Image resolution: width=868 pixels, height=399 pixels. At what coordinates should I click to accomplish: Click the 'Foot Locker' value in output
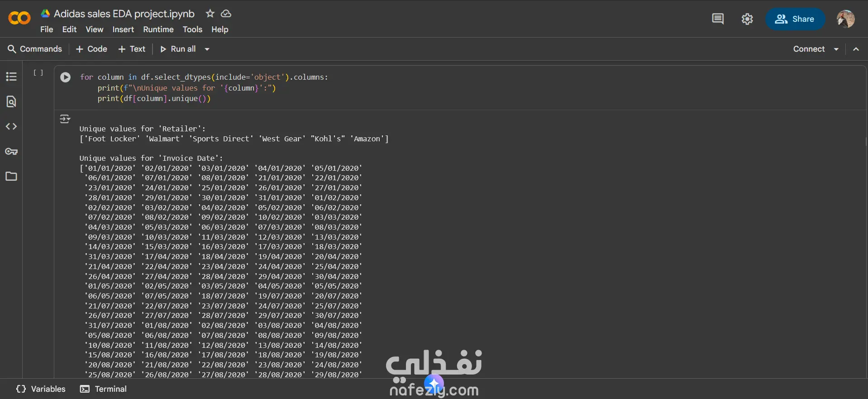click(x=112, y=139)
